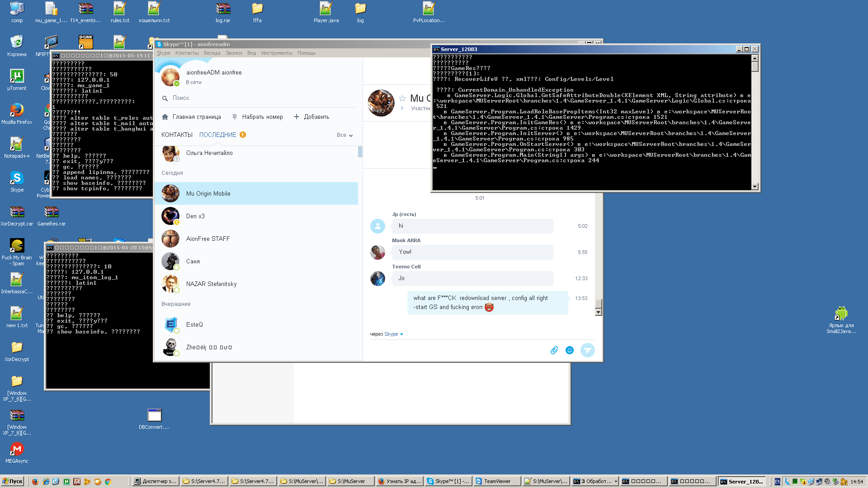
Task: Click the Mu Origin group avatar in chat header
Action: (381, 103)
